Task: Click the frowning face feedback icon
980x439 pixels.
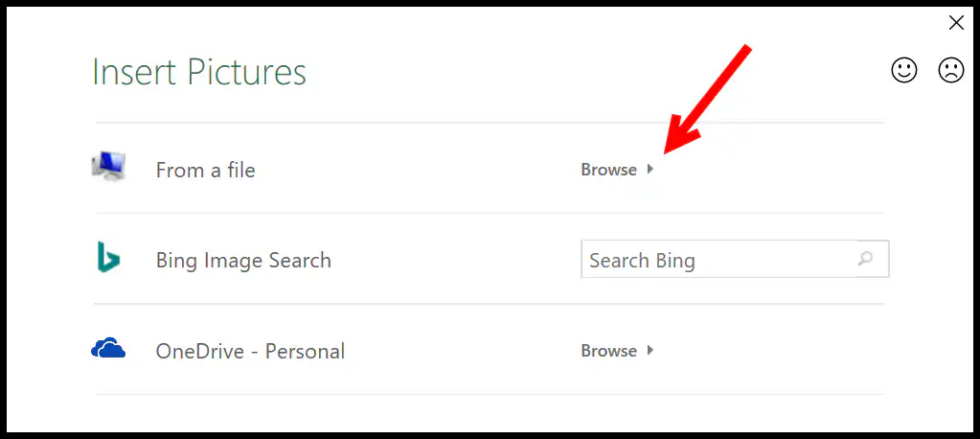Action: [x=951, y=70]
